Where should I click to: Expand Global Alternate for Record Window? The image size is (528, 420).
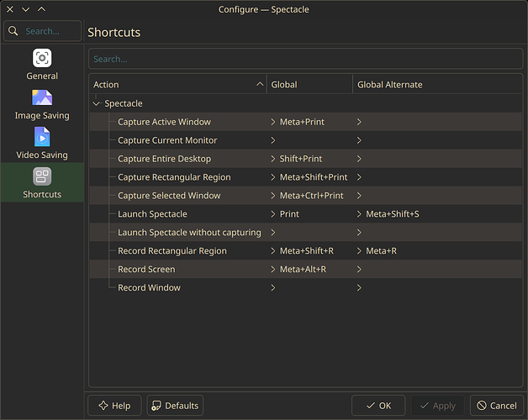pos(359,288)
